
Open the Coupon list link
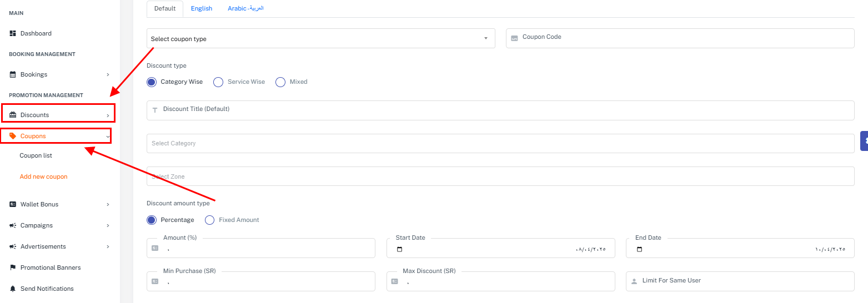[36, 155]
